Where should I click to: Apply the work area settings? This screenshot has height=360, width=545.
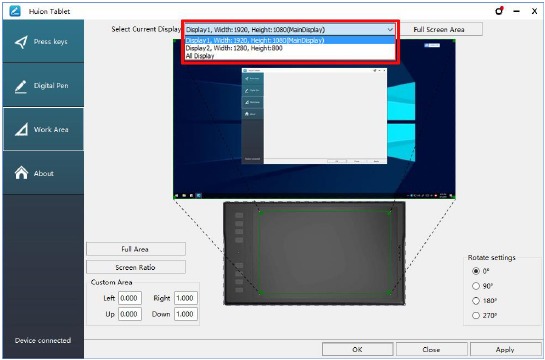tap(505, 349)
